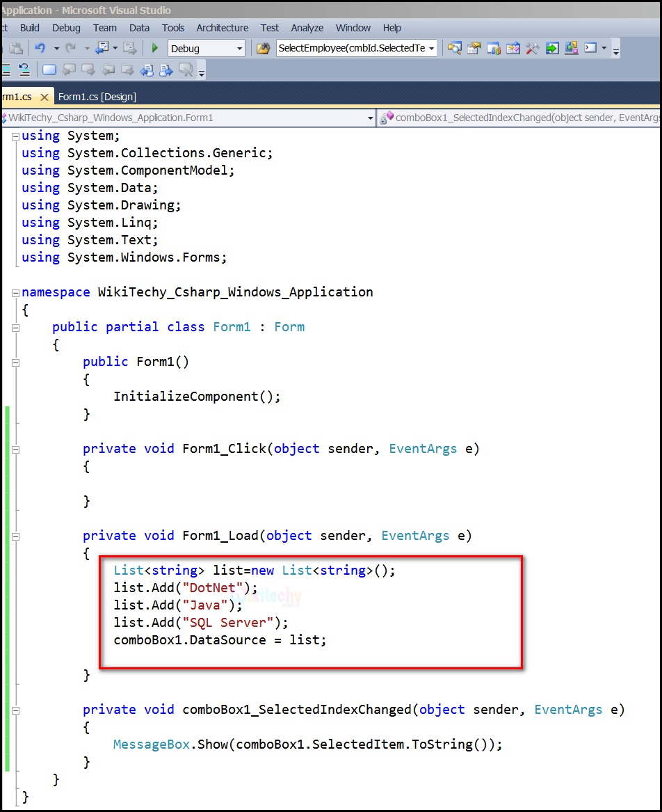The width and height of the screenshot is (662, 812).
Task: Collapse the Form1_Load method region
Action: tap(15, 536)
